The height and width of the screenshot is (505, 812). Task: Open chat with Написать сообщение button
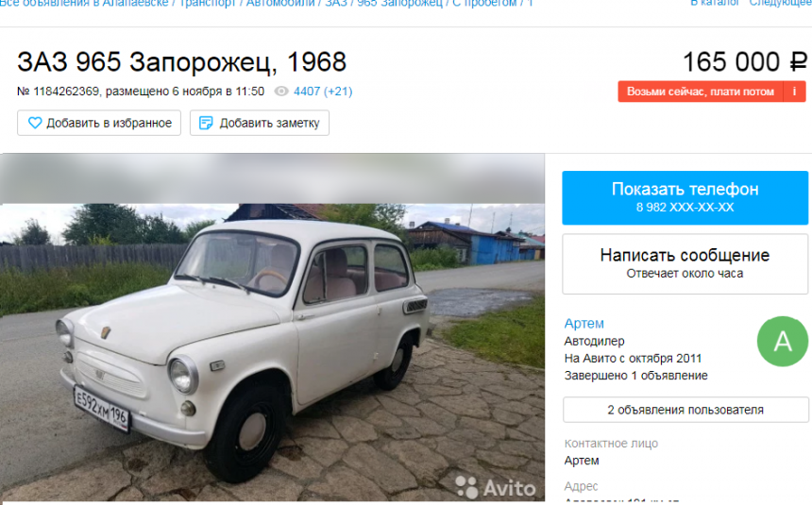pyautogui.click(x=685, y=263)
